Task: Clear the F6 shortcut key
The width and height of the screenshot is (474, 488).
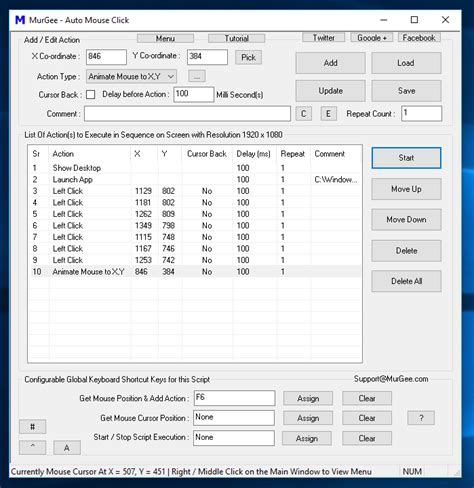Action: pyautogui.click(x=367, y=398)
